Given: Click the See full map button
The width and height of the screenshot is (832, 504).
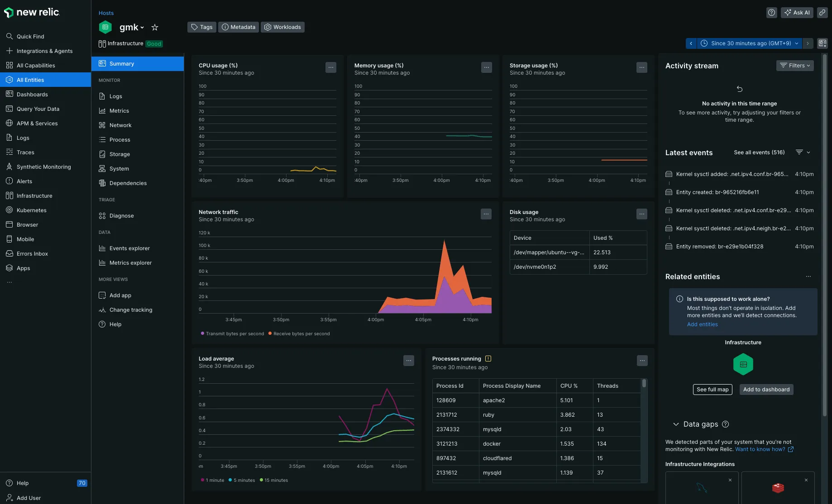Looking at the screenshot, I should (x=712, y=390).
